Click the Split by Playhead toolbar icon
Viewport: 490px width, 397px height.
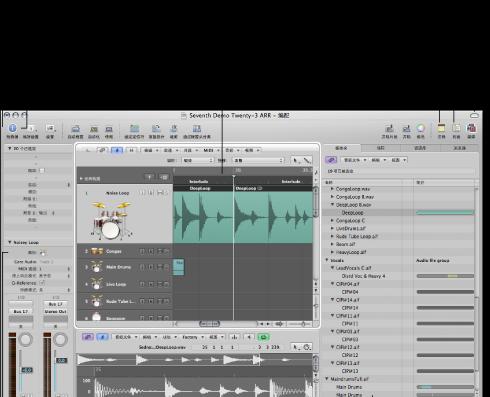point(197,128)
